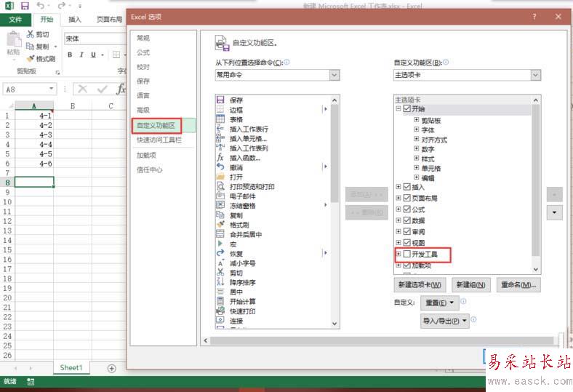573x392 pixels.
Task: Select the Email command icon
Action: click(x=220, y=196)
